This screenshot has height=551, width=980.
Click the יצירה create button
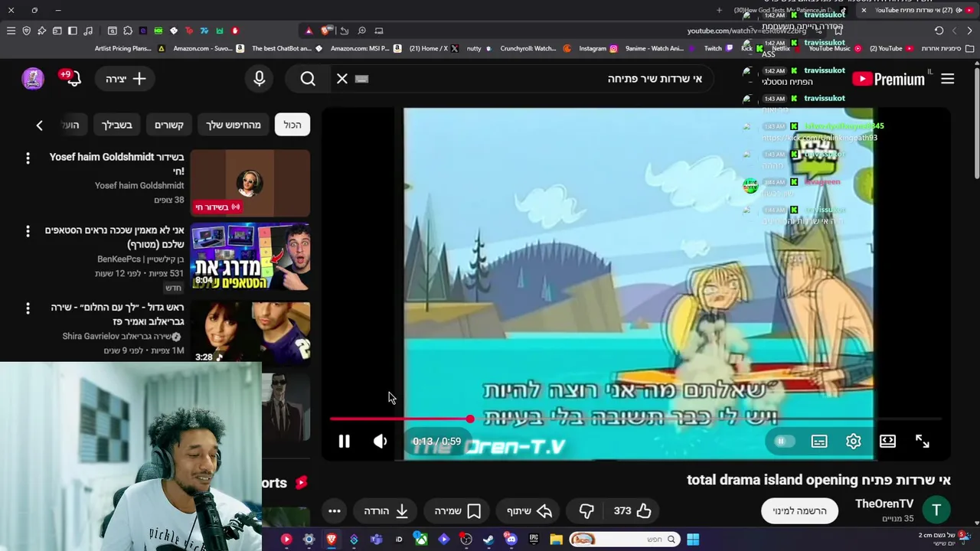pyautogui.click(x=126, y=79)
